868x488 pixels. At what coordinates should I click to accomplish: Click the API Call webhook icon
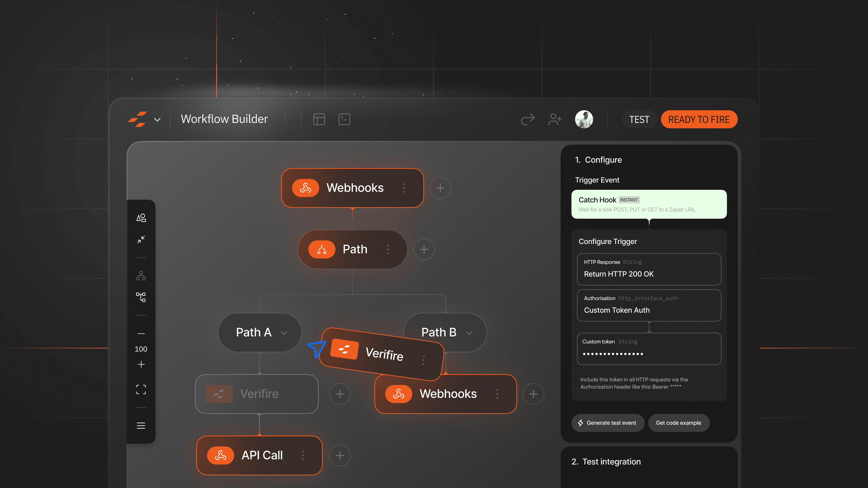point(220,455)
